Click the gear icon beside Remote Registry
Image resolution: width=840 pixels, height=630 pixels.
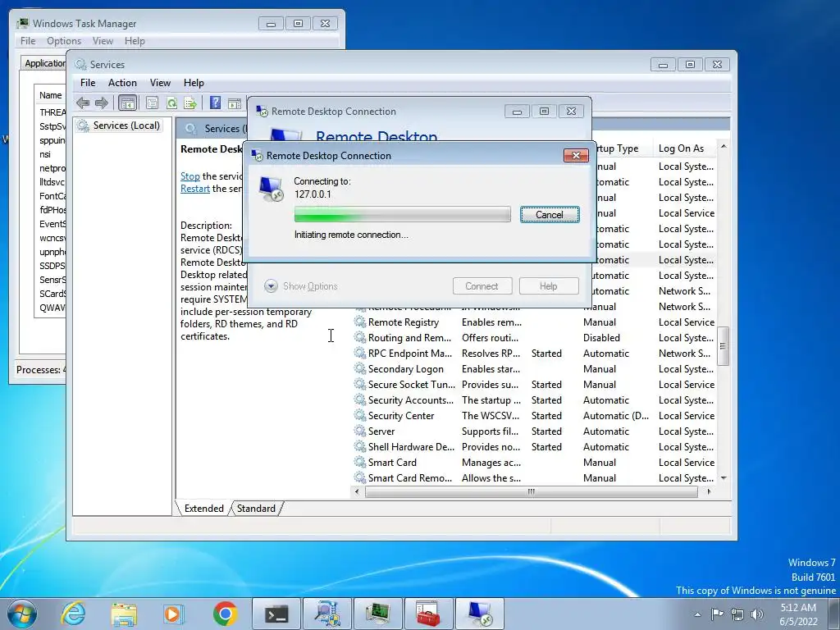(360, 322)
